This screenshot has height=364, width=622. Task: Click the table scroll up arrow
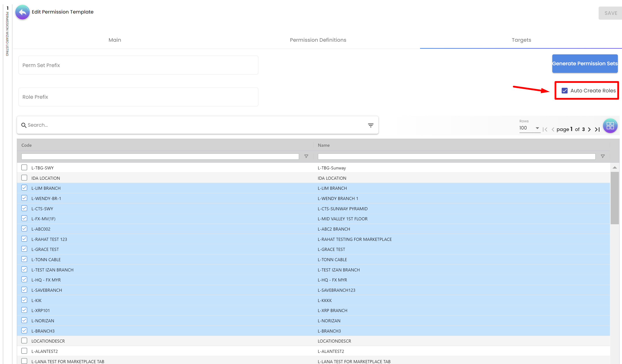[x=615, y=168]
